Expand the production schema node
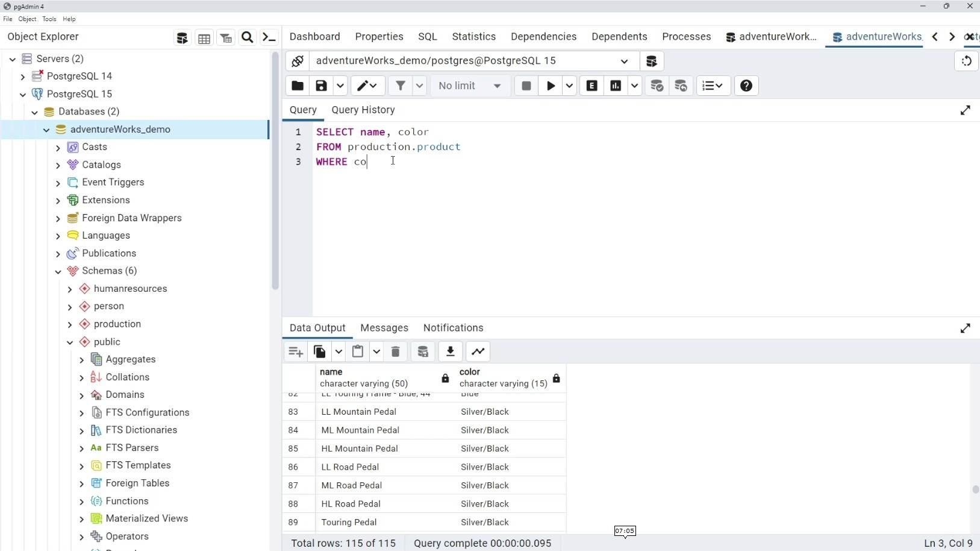The height and width of the screenshot is (551, 980). point(70,324)
